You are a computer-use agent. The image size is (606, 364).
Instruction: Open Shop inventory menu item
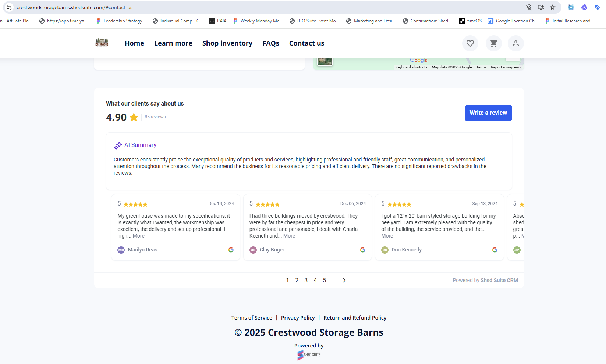[x=227, y=43]
